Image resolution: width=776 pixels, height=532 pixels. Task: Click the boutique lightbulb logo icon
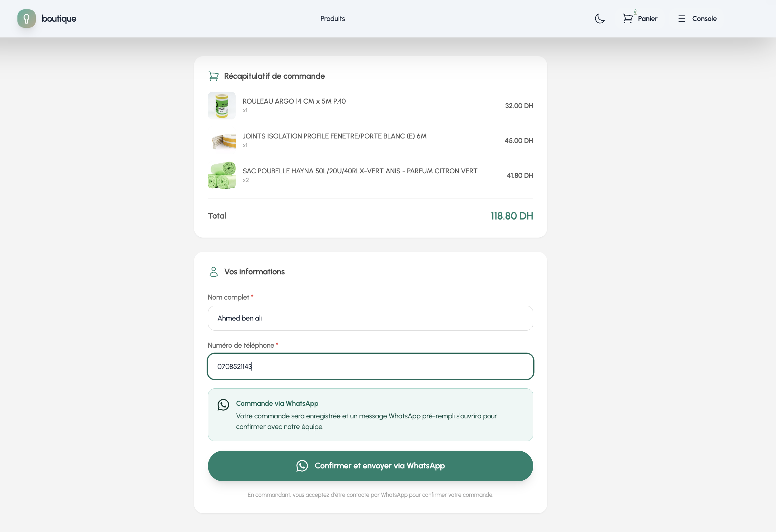pos(26,18)
